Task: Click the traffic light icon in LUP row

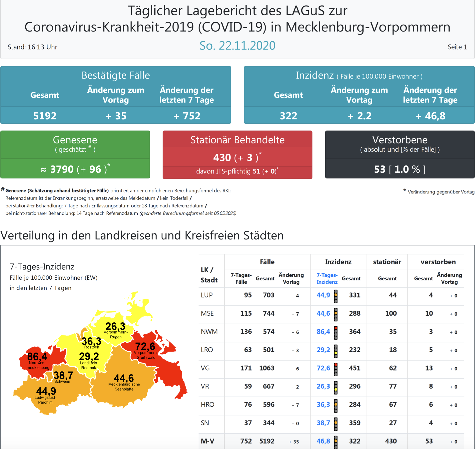Action: coord(336,296)
